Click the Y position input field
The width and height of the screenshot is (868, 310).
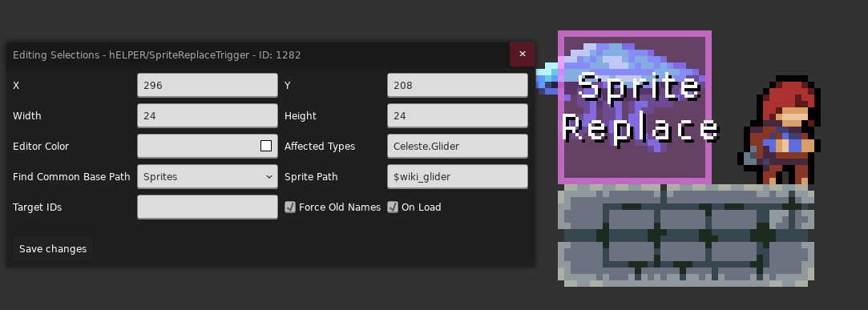(458, 85)
